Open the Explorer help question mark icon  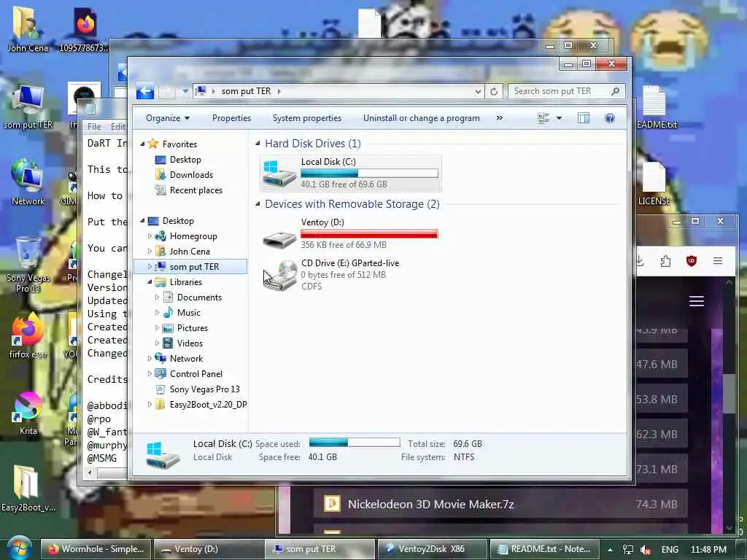tap(609, 118)
